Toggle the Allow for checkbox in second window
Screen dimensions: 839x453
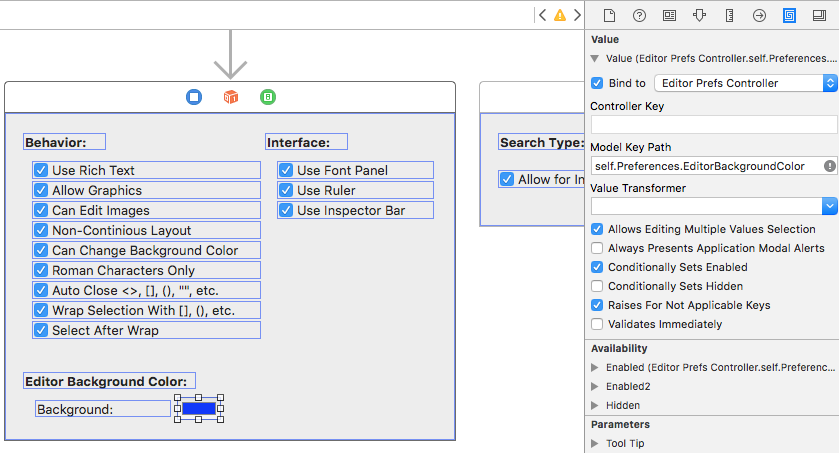tap(506, 179)
